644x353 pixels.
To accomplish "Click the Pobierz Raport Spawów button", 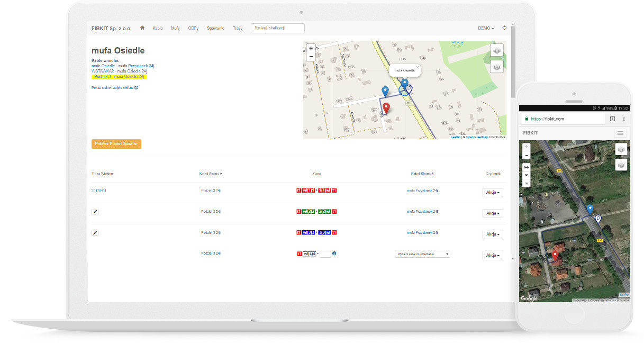I will [x=116, y=144].
